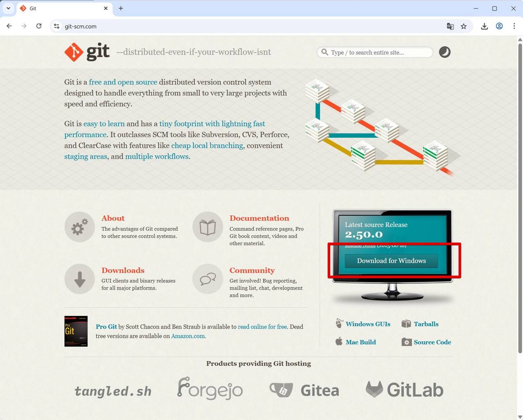Expand the tab search dropdown arrow
Image resolution: width=523 pixels, height=420 pixels.
point(8,8)
